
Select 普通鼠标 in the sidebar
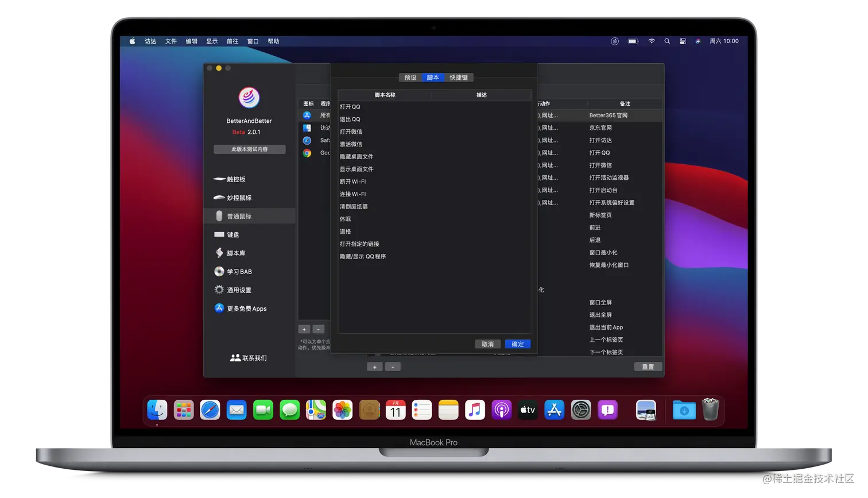(249, 216)
